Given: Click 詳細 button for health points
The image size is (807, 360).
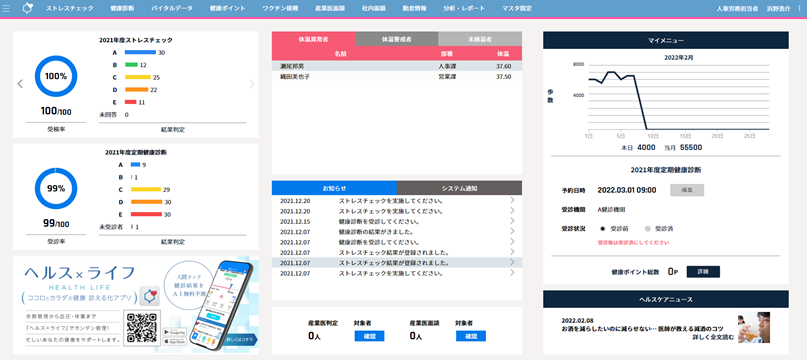Looking at the screenshot, I should 703,271.
